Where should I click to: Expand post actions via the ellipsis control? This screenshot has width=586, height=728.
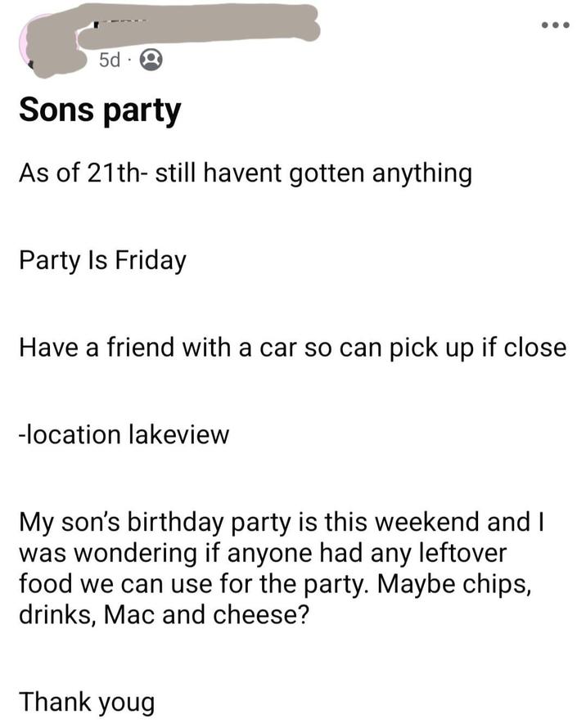tap(555, 25)
